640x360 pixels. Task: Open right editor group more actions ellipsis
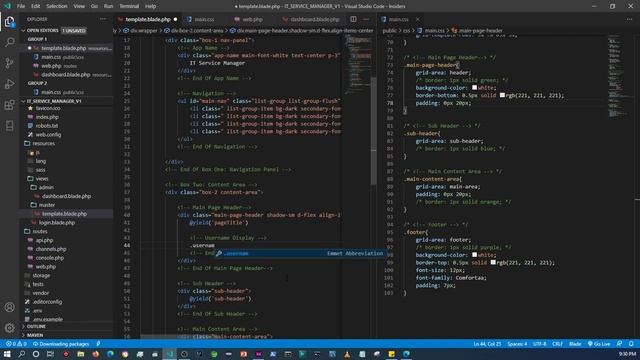(x=629, y=19)
